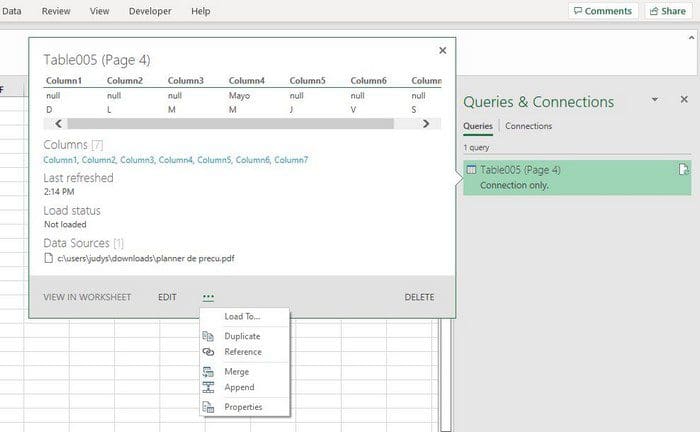Click the EDIT button

[x=167, y=297]
